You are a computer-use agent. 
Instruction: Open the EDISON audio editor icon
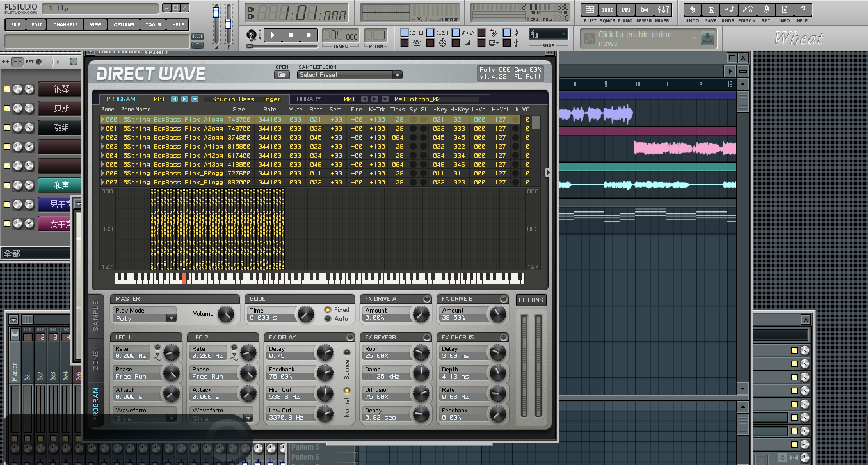pyautogui.click(x=747, y=10)
